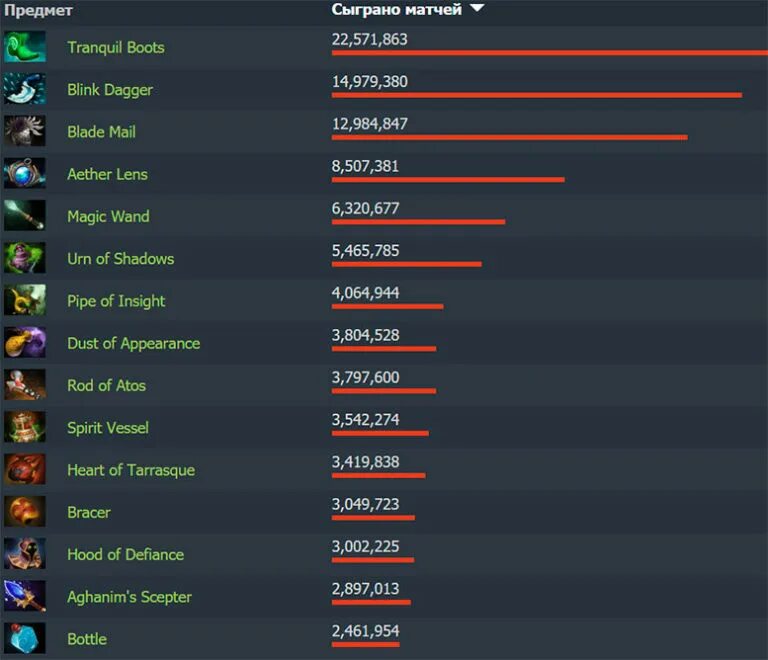Screen dimensions: 768x660
Task: Sort by the Сыграно матчей column header
Action: point(396,9)
